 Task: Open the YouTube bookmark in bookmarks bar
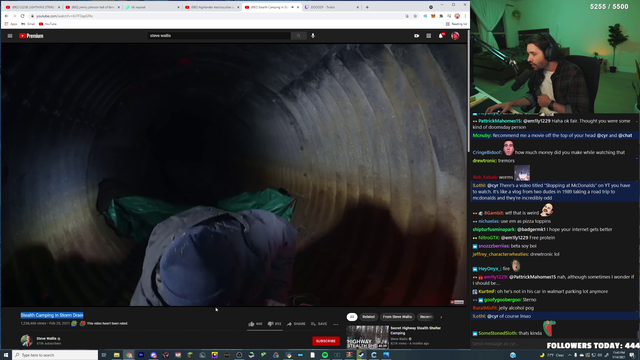(x=48, y=24)
